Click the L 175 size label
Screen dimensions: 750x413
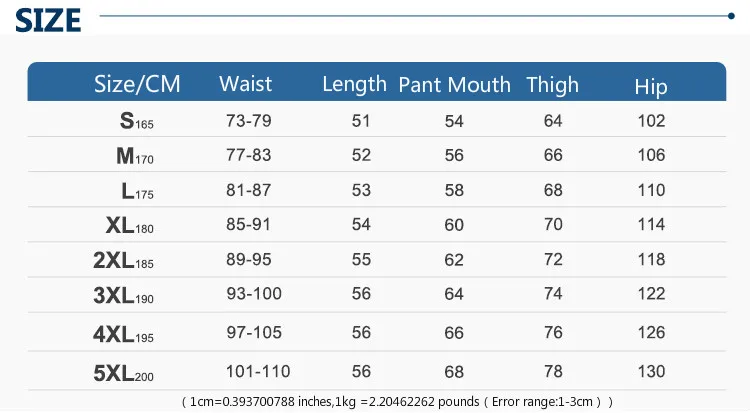click(137, 191)
